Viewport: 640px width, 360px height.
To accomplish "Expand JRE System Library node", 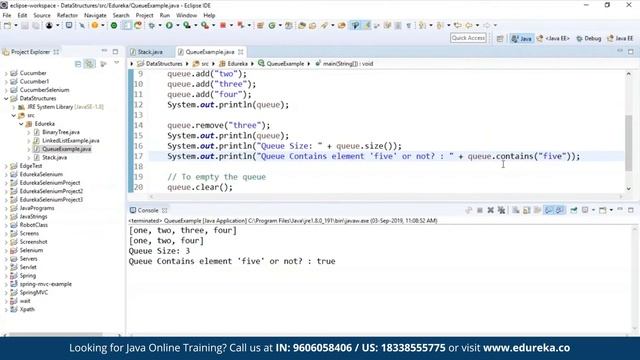I will (x=13, y=107).
